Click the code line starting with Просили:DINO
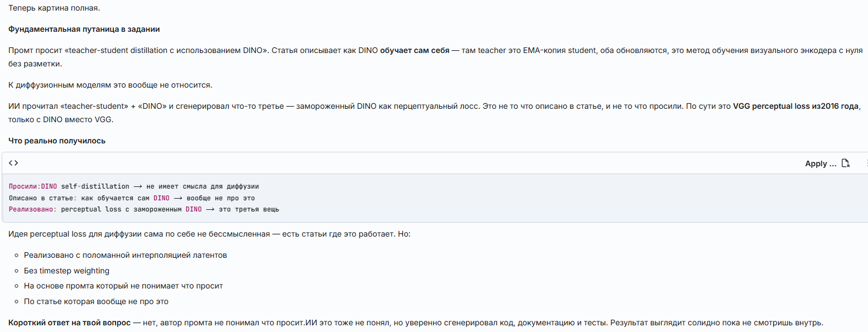The width and height of the screenshot is (868, 332). (x=134, y=186)
